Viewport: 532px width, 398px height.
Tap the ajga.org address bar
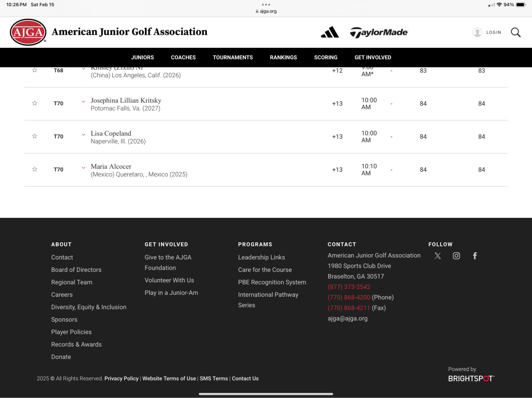point(266,11)
